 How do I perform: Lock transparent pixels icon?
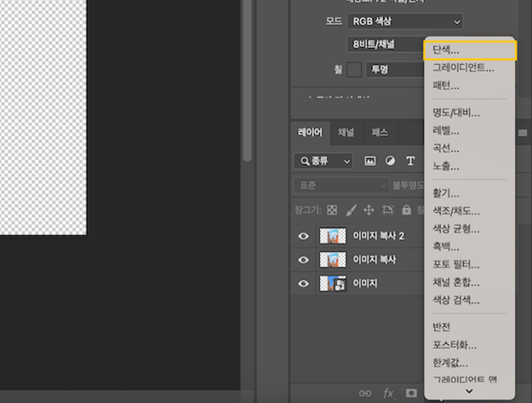click(332, 210)
